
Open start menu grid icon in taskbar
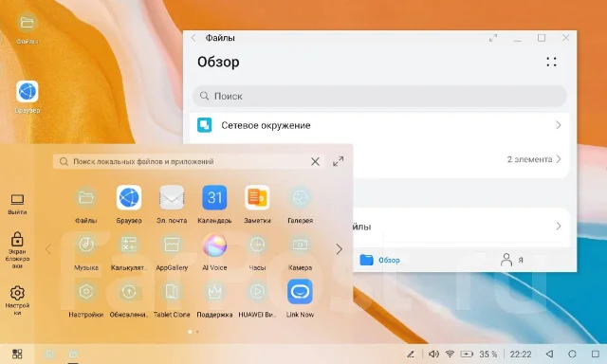coord(17,354)
